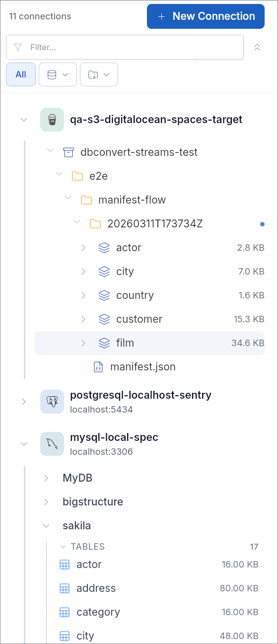Click the manifest.json file icon
This screenshot has width=278, height=644.
98,367
